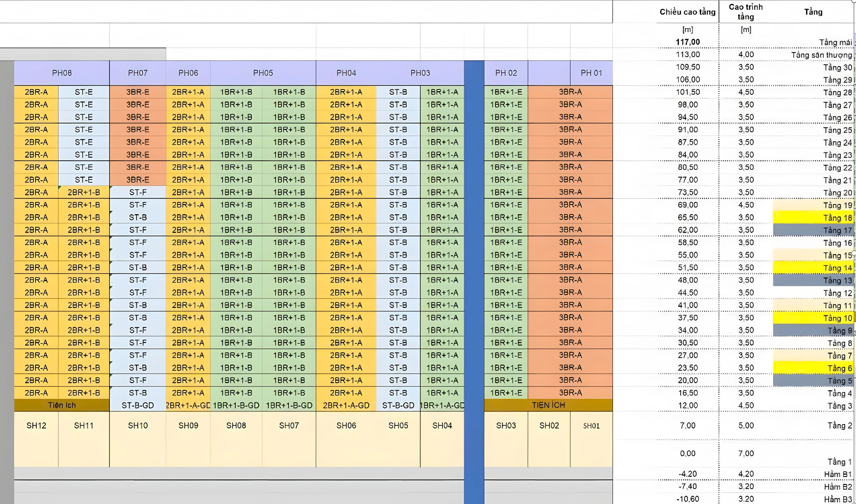The width and height of the screenshot is (856, 504).
Task: Click the 117,00 height value cell
Action: coord(687,42)
